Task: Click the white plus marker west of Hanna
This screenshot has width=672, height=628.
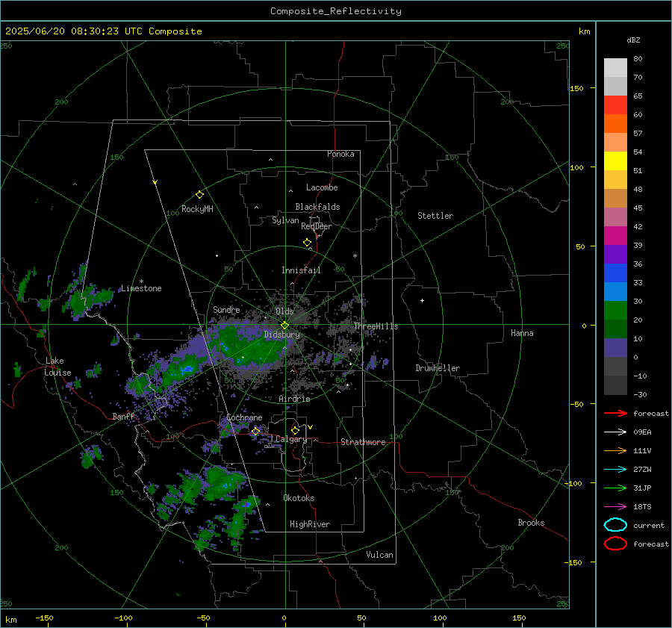Action: click(x=422, y=300)
